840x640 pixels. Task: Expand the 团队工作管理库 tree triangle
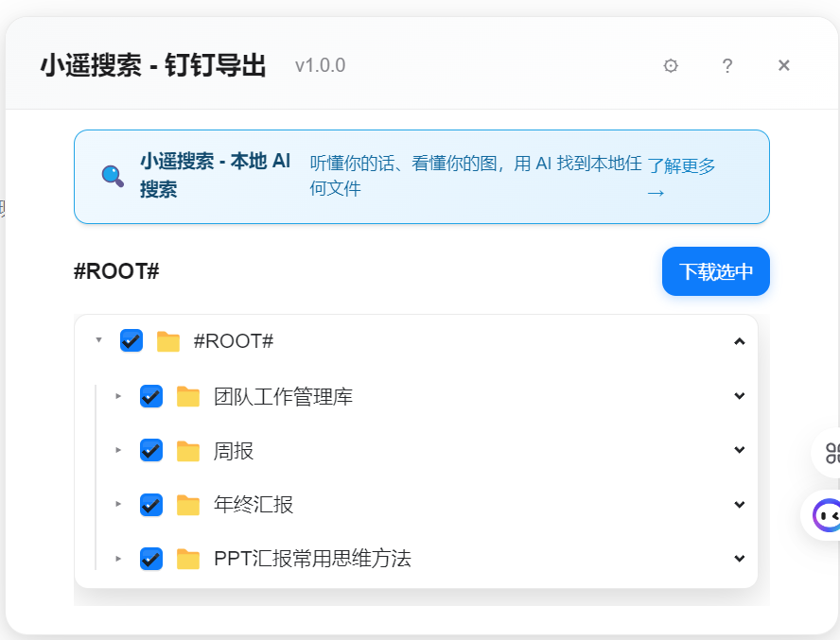(118, 396)
